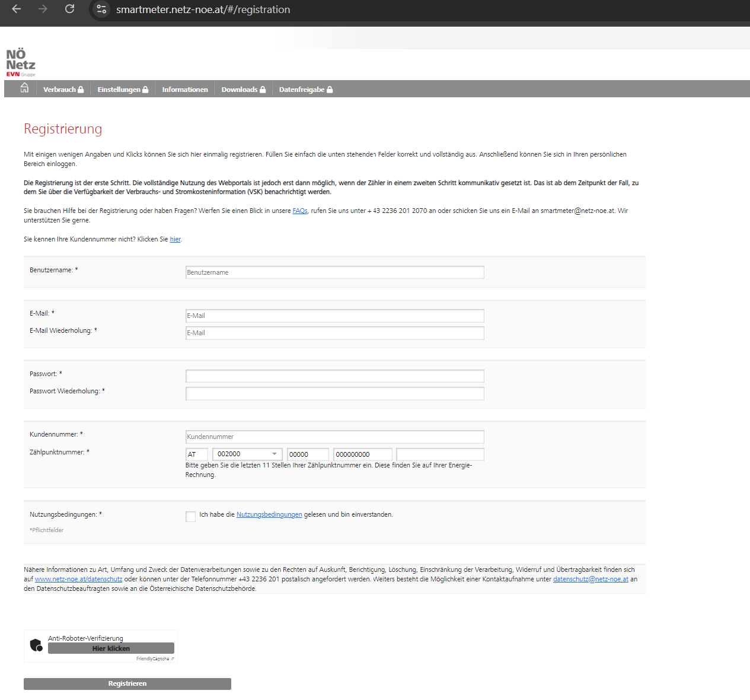Open the FriendlyCaptcha link
This screenshot has height=700, width=750.
155,659
